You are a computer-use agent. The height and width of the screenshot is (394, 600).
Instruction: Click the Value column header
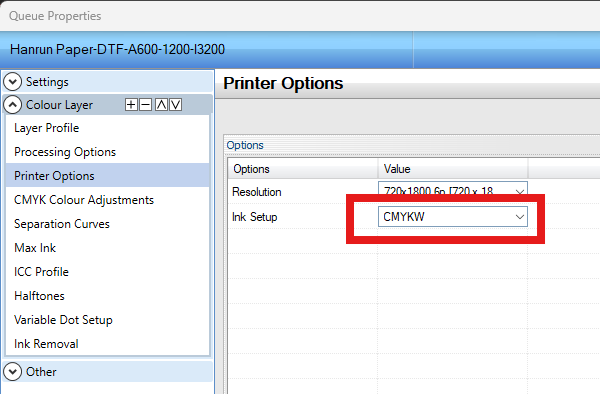pos(453,169)
